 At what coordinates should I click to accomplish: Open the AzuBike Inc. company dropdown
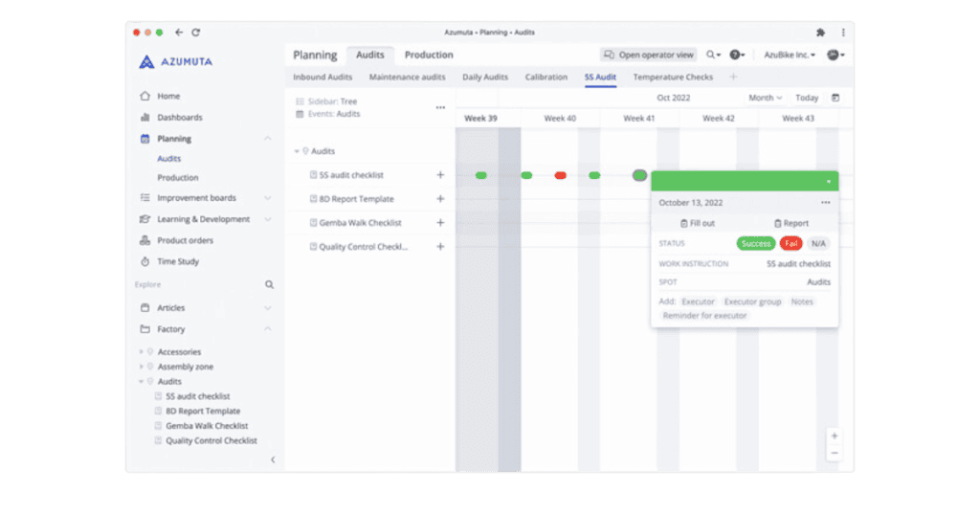click(790, 55)
